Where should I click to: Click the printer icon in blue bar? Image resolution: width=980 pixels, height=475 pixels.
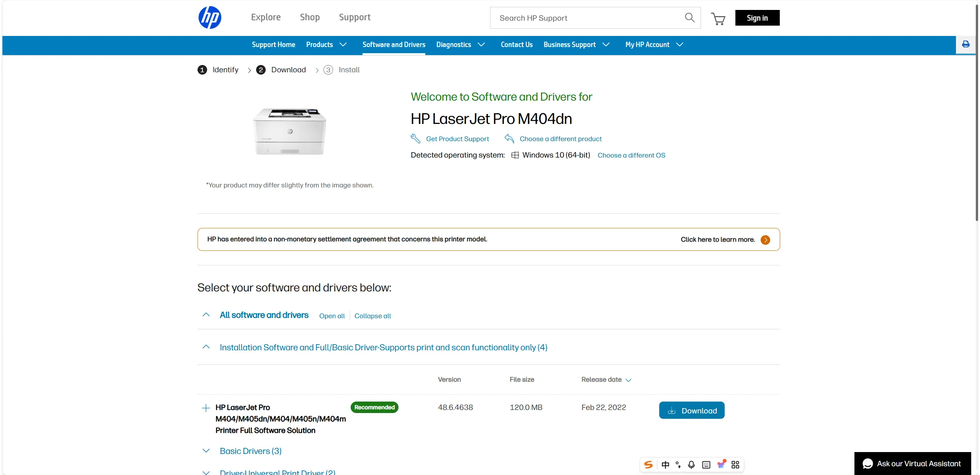[966, 44]
